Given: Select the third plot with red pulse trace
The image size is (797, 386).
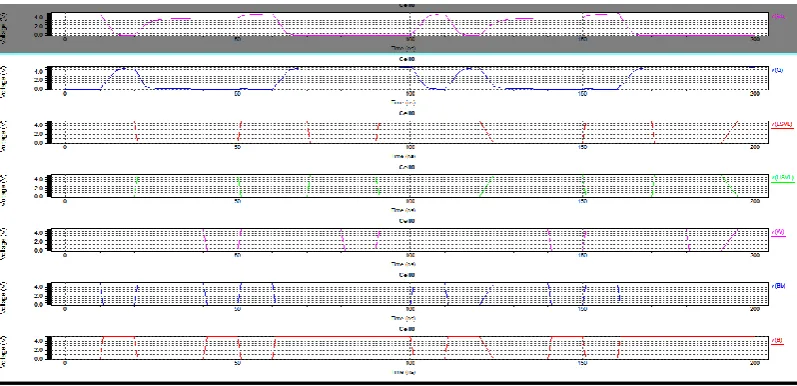Looking at the screenshot, I should 411,132.
